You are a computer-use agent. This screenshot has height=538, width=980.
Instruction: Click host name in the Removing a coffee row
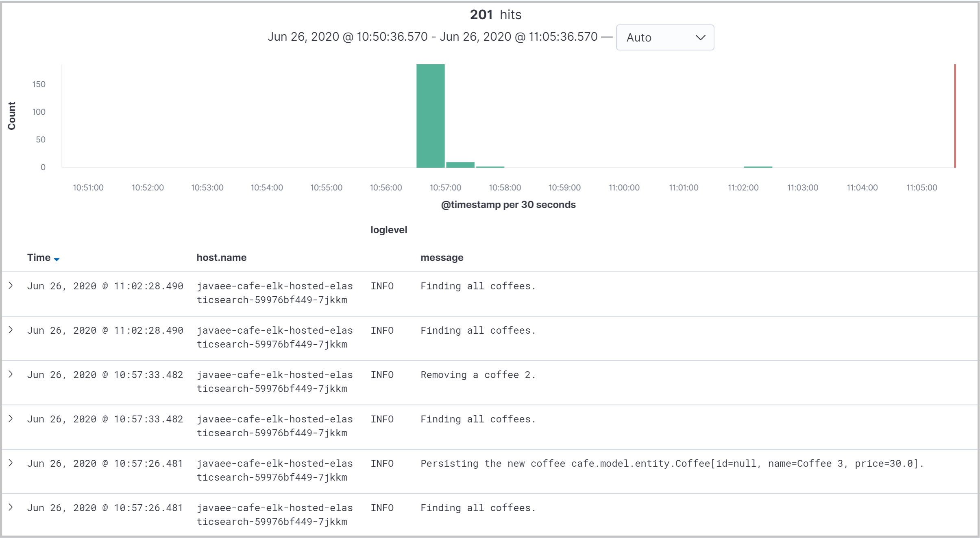point(275,382)
